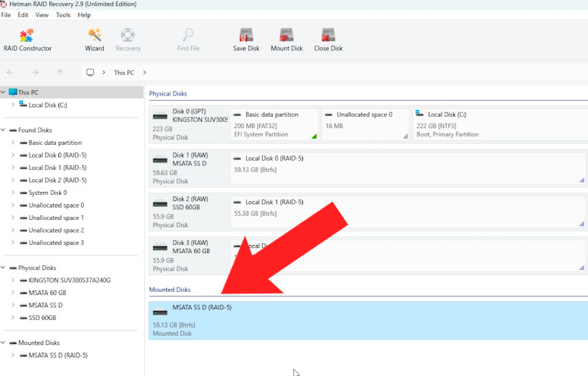The height and width of the screenshot is (376, 588).
Task: Collapse the This PC tree node
Action: (3, 92)
